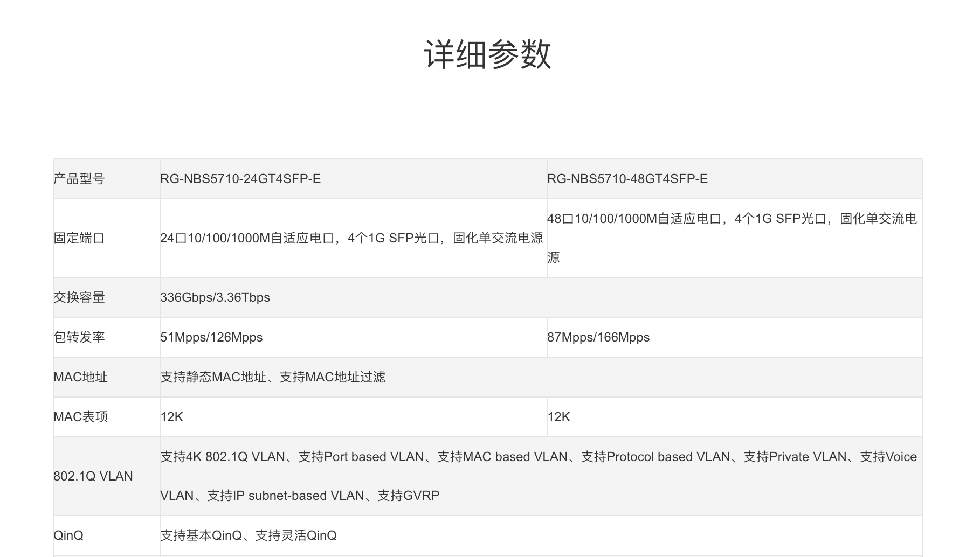Viewport: 980px width, 557px height.
Task: Select the QinQ row label
Action: [68, 535]
